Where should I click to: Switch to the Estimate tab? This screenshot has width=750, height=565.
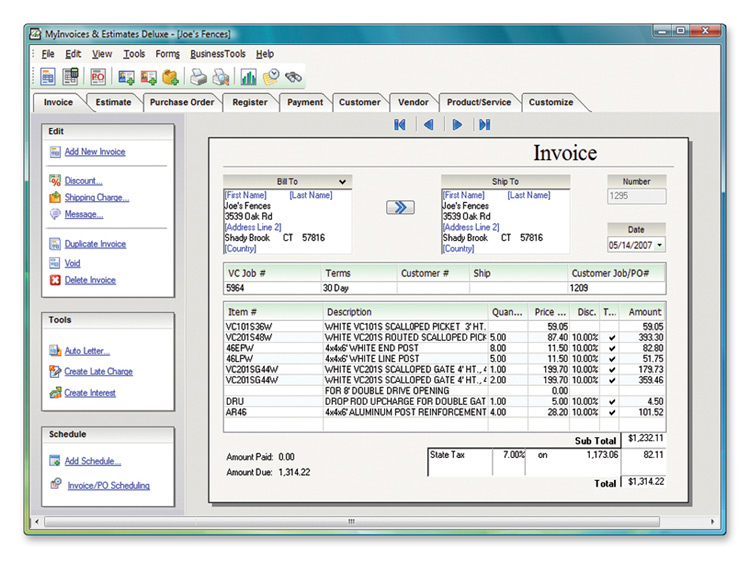(x=113, y=102)
